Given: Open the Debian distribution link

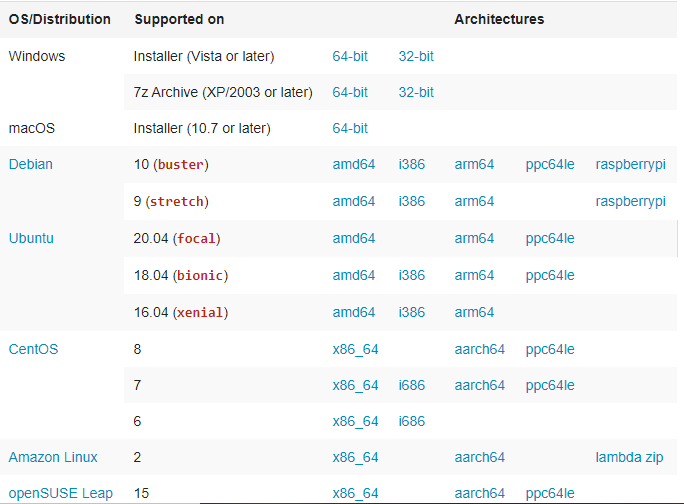Looking at the screenshot, I should point(31,164).
